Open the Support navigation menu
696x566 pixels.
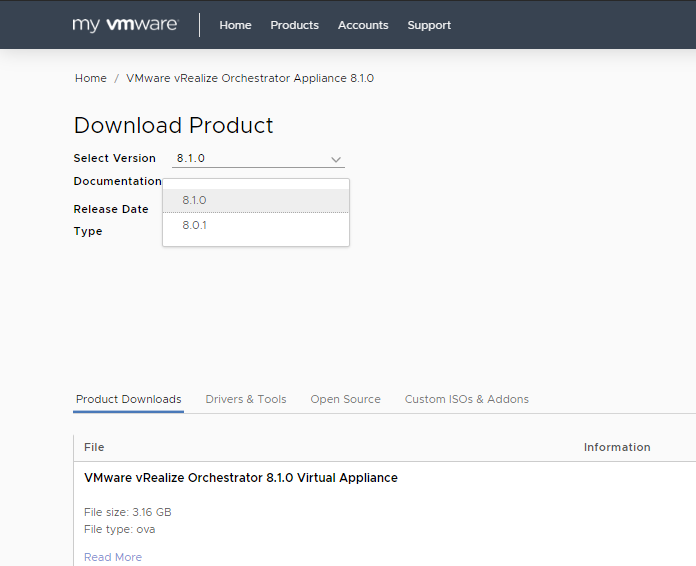(429, 25)
